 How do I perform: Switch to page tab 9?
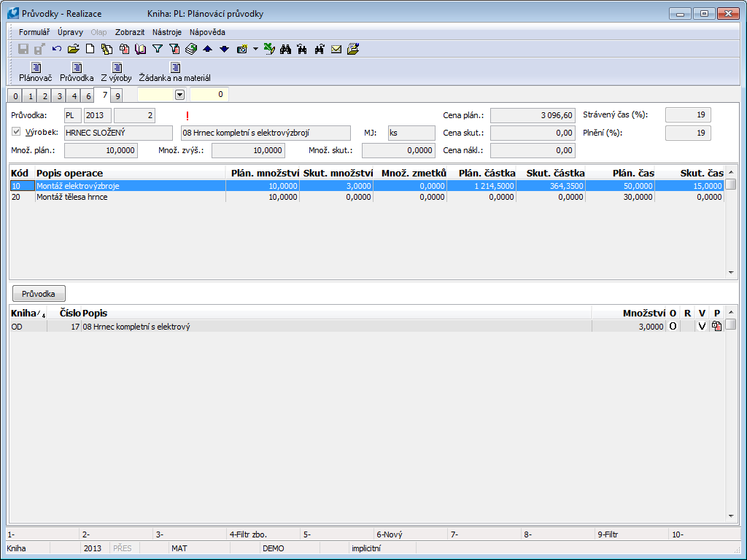pyautogui.click(x=117, y=96)
